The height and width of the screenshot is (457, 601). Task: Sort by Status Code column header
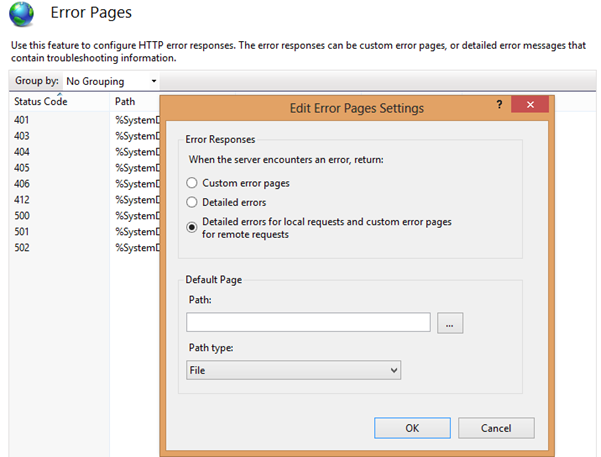tap(40, 102)
